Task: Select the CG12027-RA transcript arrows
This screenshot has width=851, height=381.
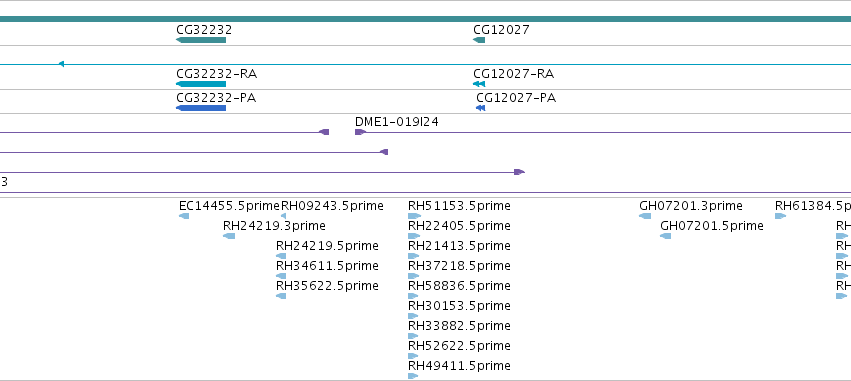Action: pyautogui.click(x=479, y=84)
